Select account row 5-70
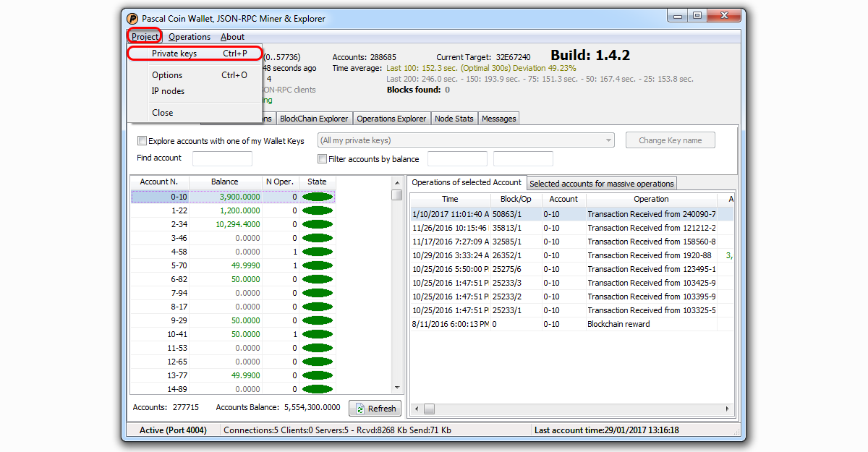This screenshot has width=868, height=452. tap(232, 265)
